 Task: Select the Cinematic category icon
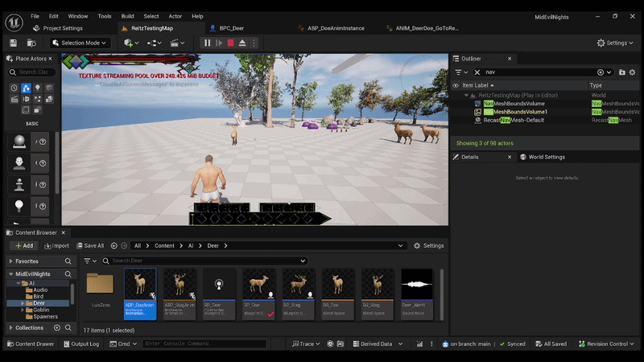pos(14,99)
